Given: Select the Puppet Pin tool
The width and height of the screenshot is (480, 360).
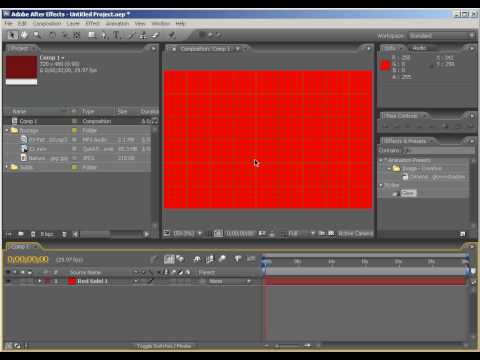Looking at the screenshot, I should [x=172, y=35].
